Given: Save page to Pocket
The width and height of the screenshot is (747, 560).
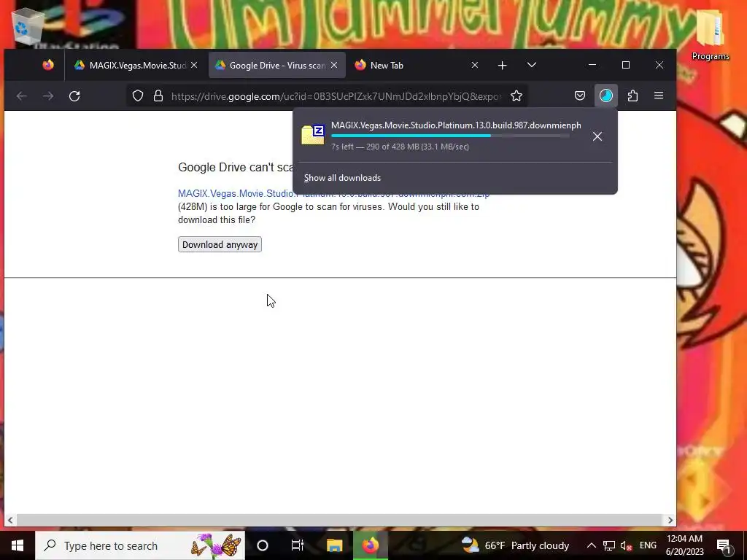Looking at the screenshot, I should [580, 96].
